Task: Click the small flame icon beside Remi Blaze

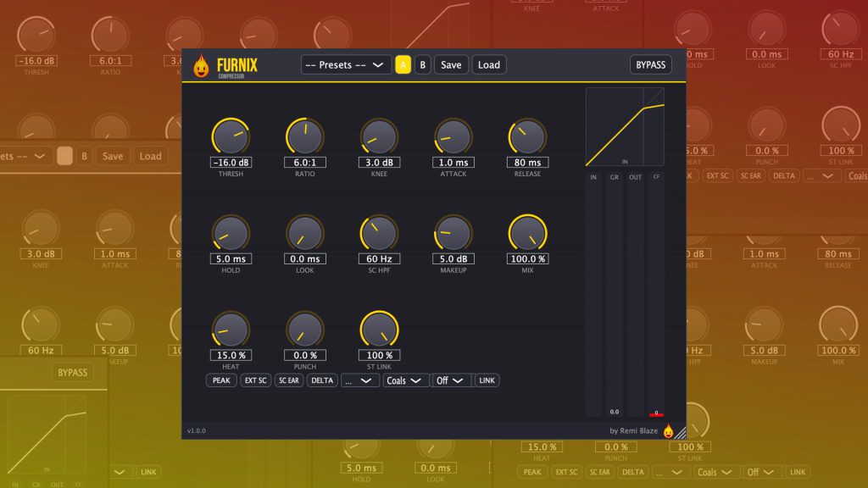Action: (668, 431)
